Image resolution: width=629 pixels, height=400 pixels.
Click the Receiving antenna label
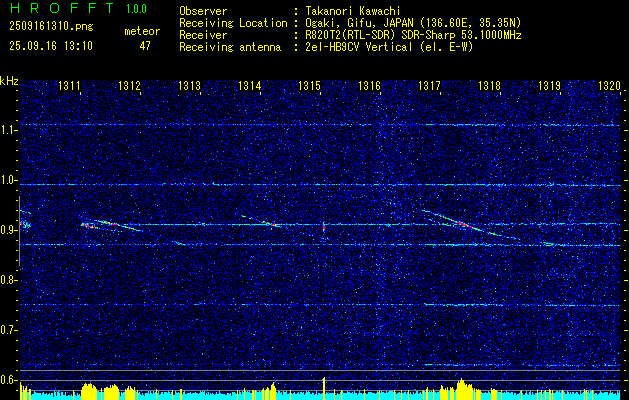click(x=230, y=47)
